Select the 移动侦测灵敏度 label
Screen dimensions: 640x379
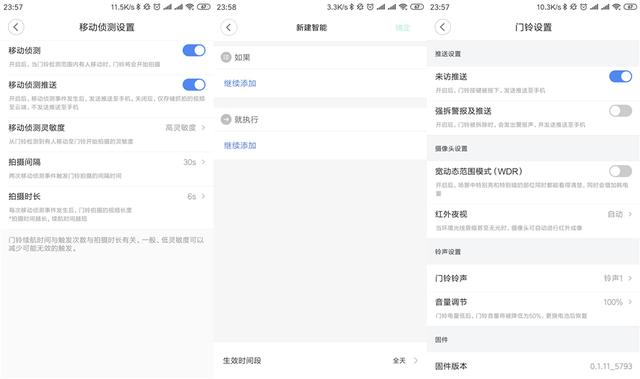click(36, 128)
